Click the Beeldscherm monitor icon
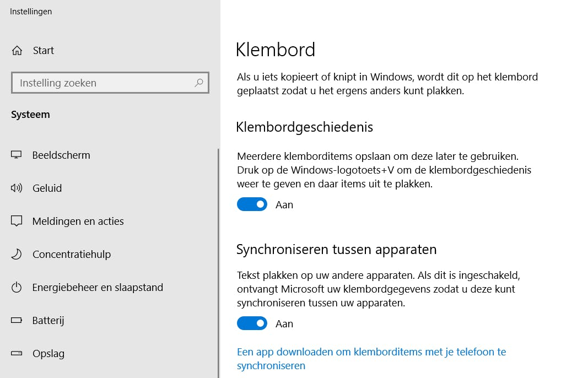This screenshot has height=378, width=588. pyautogui.click(x=17, y=155)
